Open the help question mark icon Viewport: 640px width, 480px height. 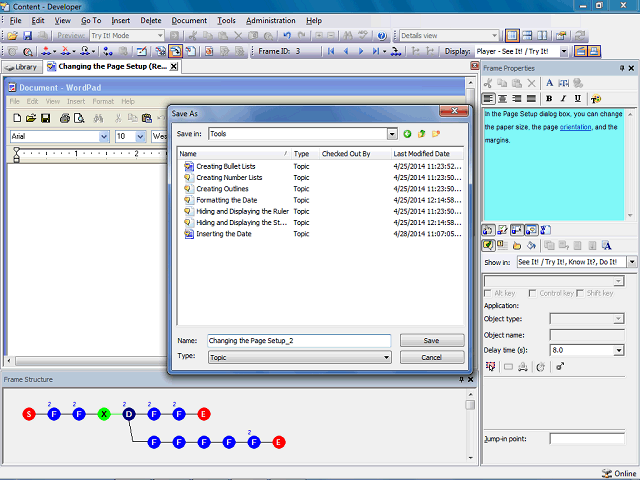click(382, 36)
